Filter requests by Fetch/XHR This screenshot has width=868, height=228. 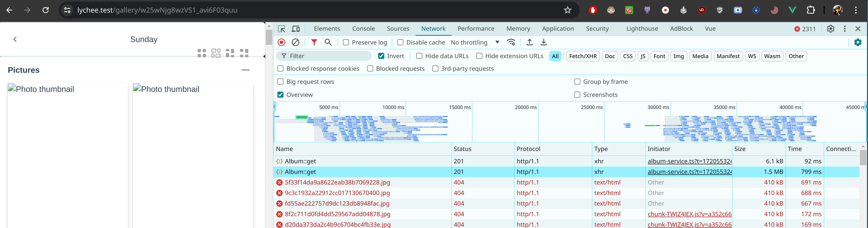tap(583, 56)
